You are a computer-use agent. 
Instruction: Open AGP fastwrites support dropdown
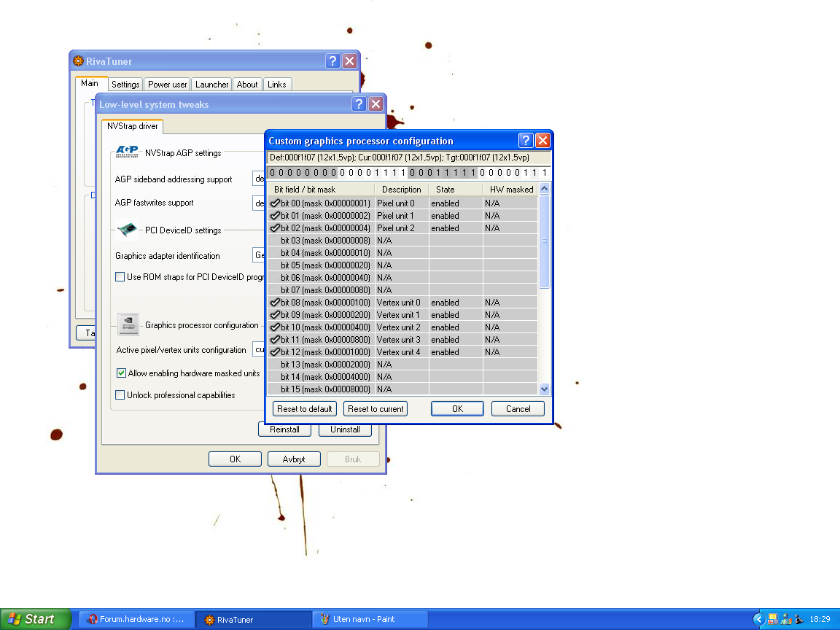259,203
